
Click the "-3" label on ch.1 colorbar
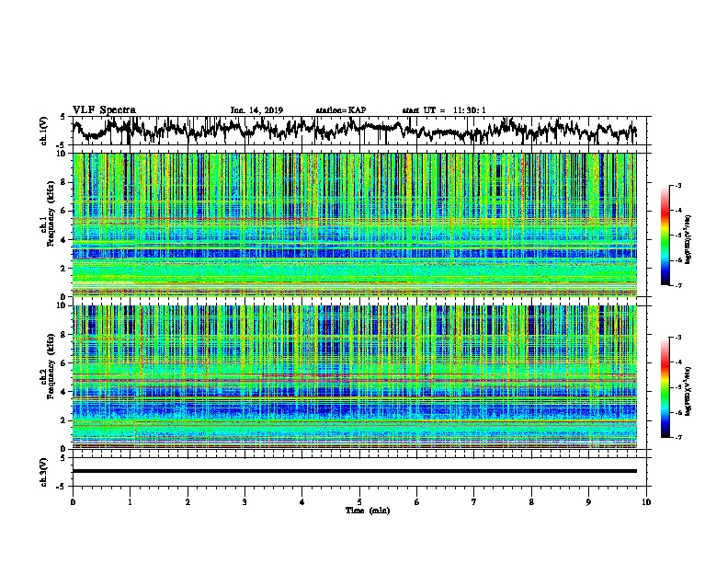[677, 186]
